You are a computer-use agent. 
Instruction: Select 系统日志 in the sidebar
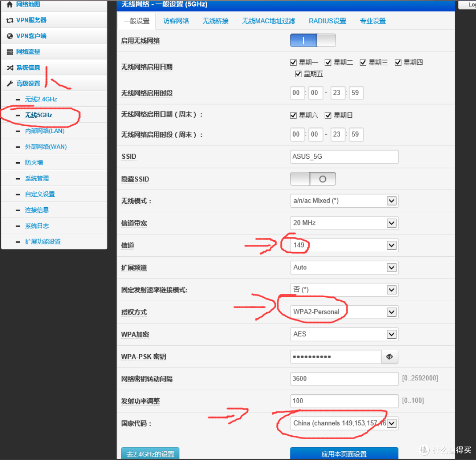pos(37,226)
